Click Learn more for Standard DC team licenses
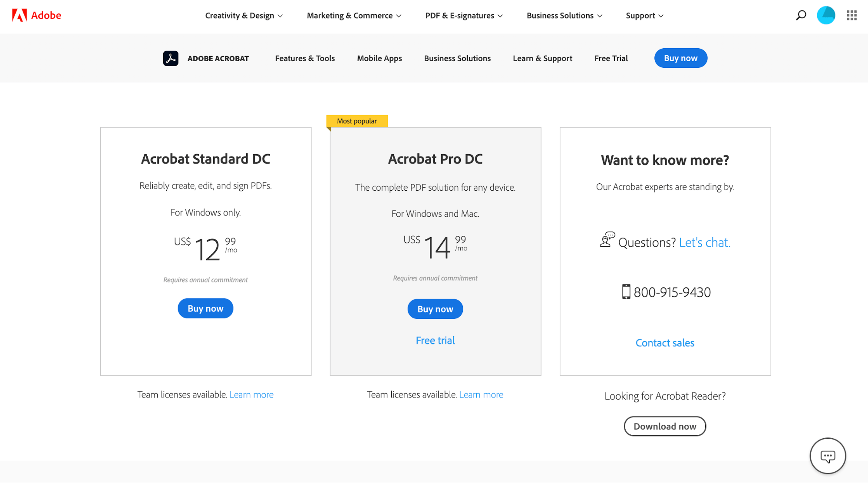The height and width of the screenshot is (483, 868). pos(251,394)
